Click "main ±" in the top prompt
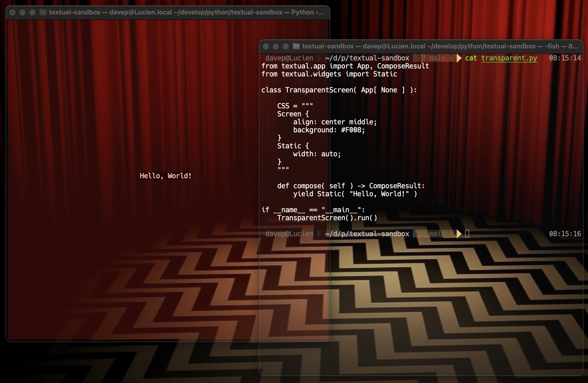Screen dimensions: 588x383 tap(441, 58)
